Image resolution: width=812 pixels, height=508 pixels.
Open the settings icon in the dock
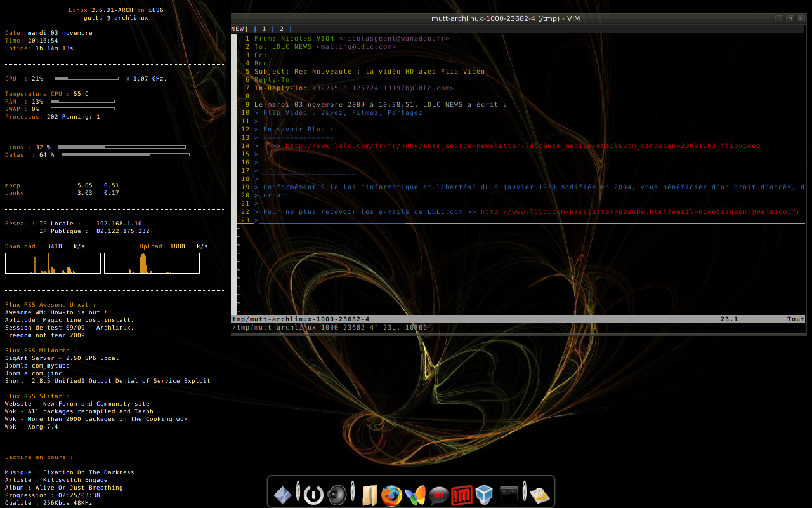click(x=283, y=495)
